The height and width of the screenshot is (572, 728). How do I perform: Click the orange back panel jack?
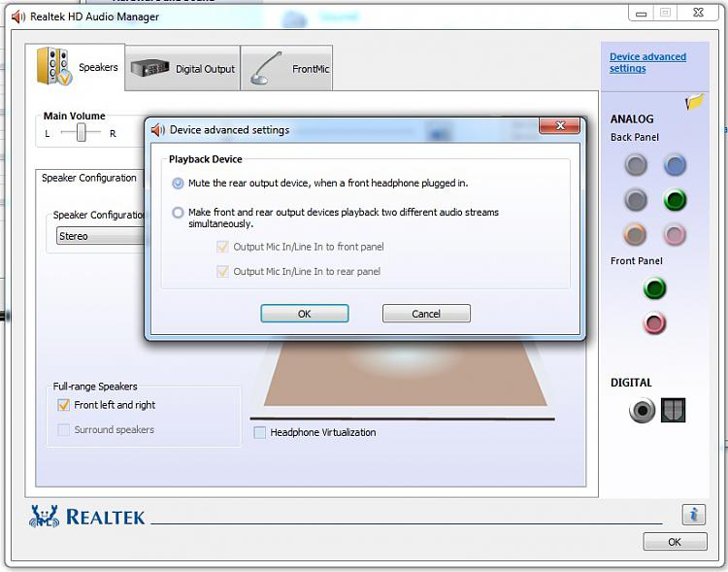(x=635, y=234)
